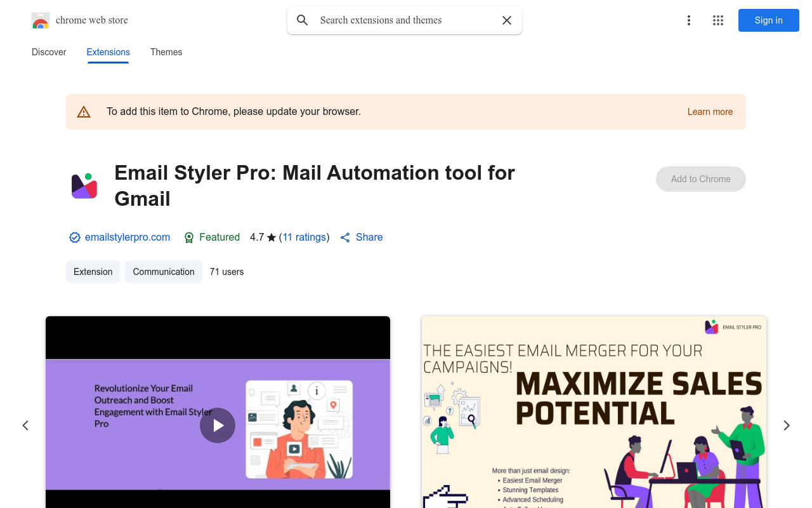Click the chrome web store title text

tap(92, 20)
